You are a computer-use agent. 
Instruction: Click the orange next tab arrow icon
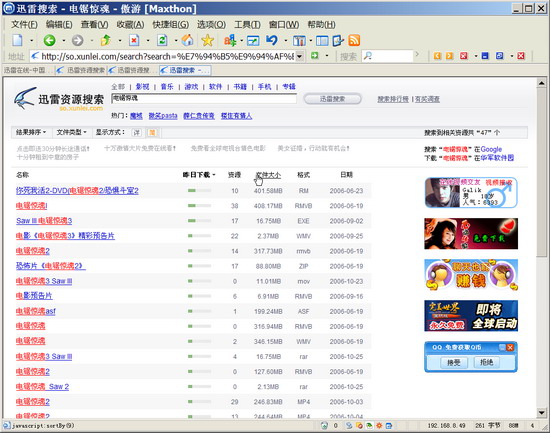(x=449, y=56)
